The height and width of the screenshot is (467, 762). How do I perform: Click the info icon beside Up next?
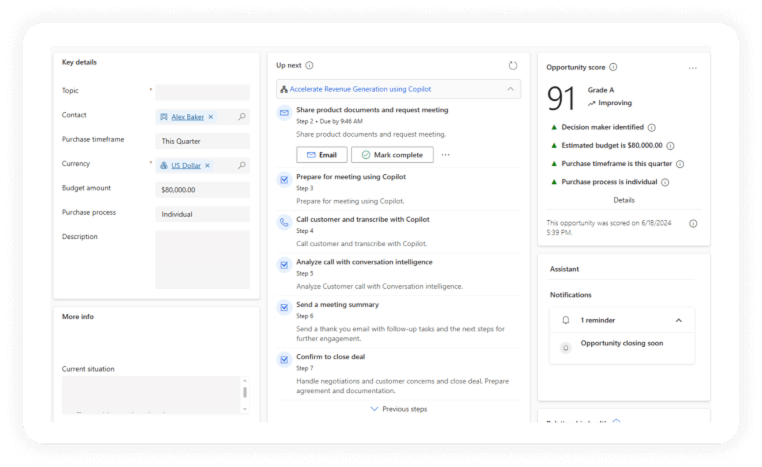(309, 65)
